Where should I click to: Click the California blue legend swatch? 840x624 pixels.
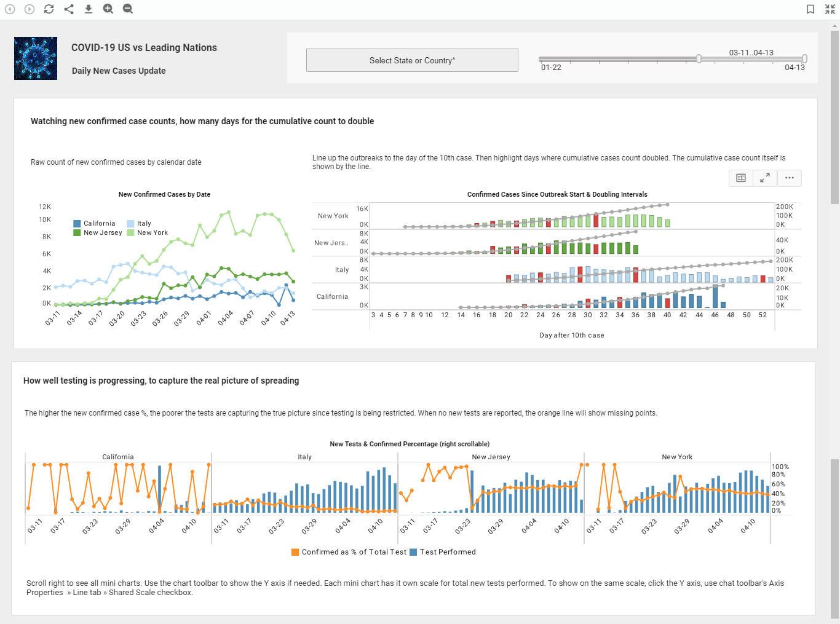point(77,224)
